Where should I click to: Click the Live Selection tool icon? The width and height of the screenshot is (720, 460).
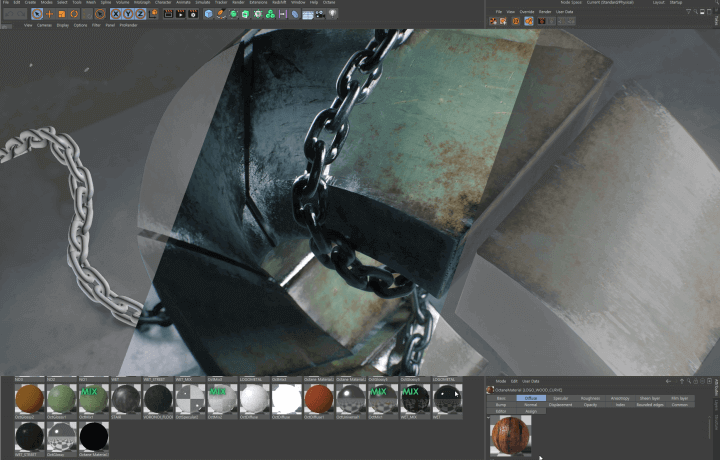point(37,14)
